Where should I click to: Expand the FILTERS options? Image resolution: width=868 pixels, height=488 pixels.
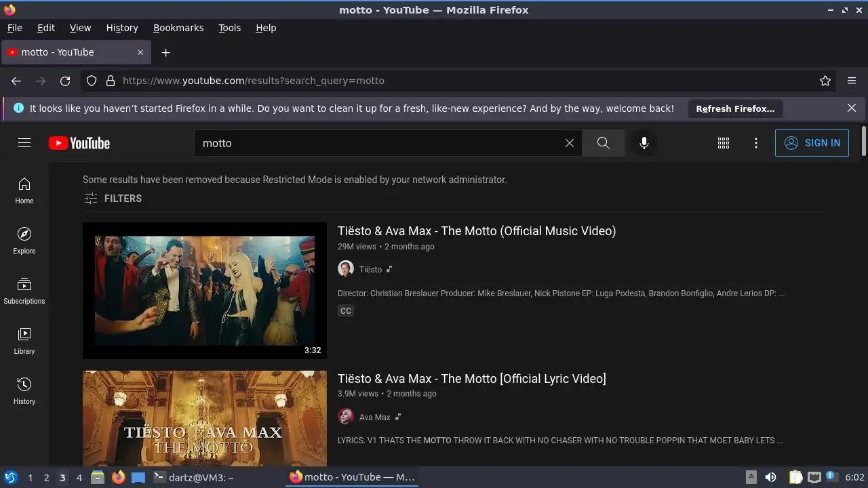coord(113,199)
